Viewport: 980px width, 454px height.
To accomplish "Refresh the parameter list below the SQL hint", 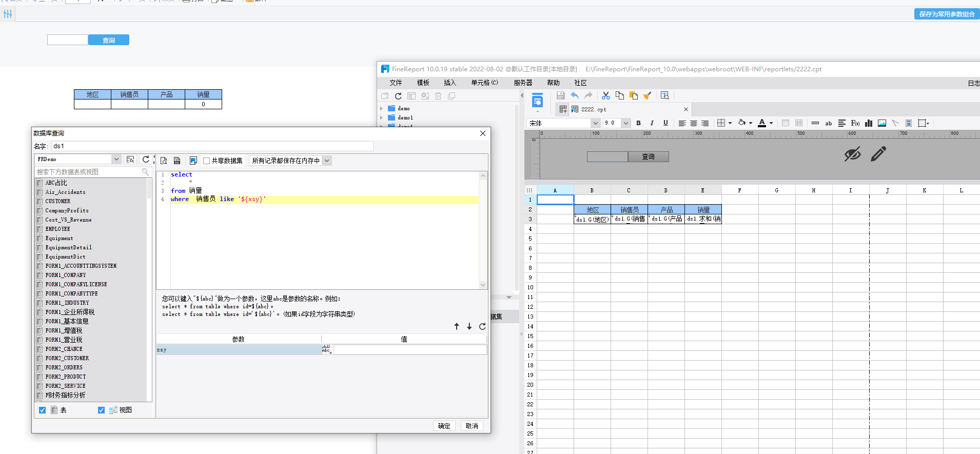I will click(x=482, y=326).
